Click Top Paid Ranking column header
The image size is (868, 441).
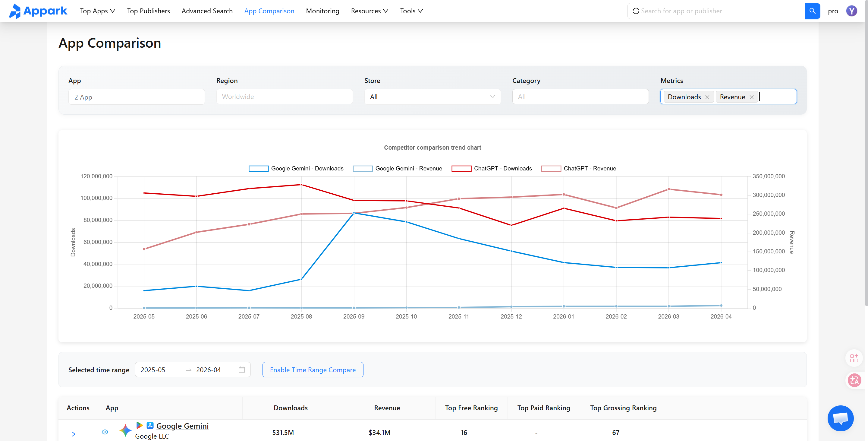tap(543, 408)
